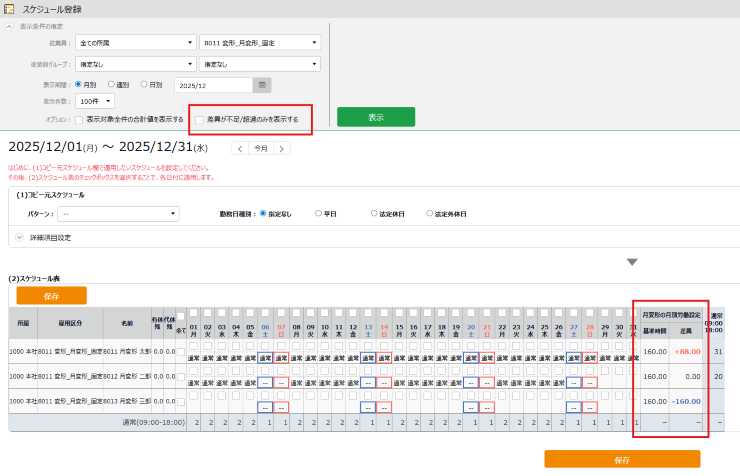Click the schedule registration icon in title bar
This screenshot has width=740, height=476.
pyautogui.click(x=9, y=8)
